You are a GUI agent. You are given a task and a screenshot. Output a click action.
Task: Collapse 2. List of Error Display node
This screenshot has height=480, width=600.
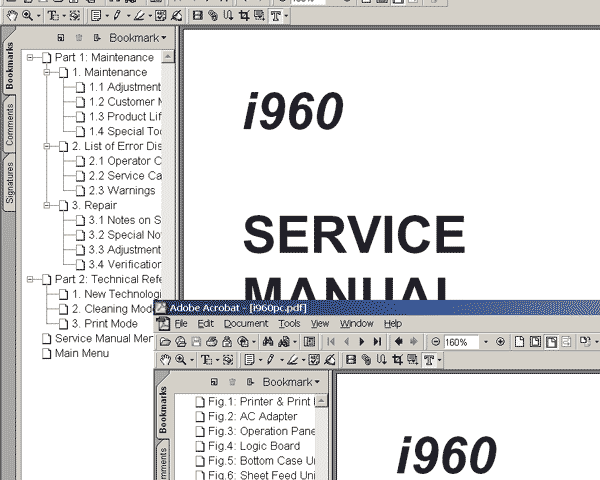pyautogui.click(x=47, y=146)
